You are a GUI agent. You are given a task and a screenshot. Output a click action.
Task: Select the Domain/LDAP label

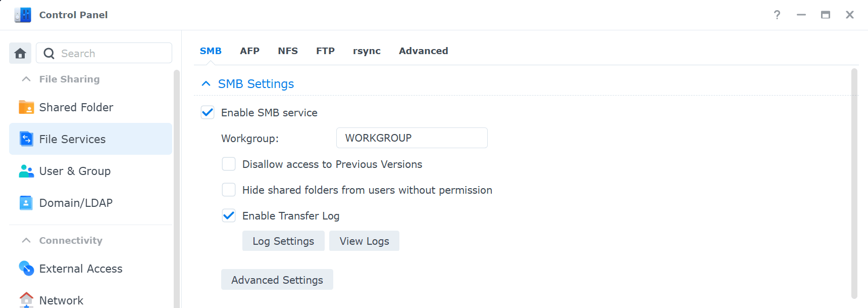coord(76,203)
